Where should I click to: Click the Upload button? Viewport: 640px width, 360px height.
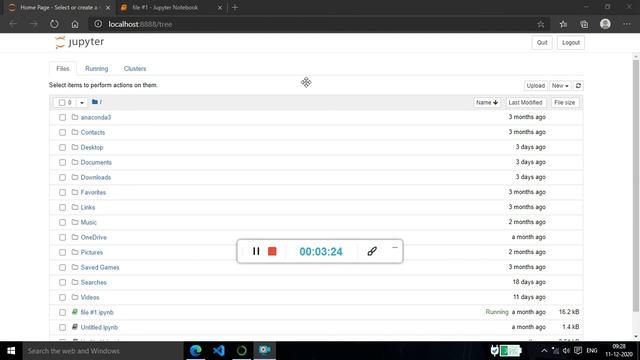(535, 86)
